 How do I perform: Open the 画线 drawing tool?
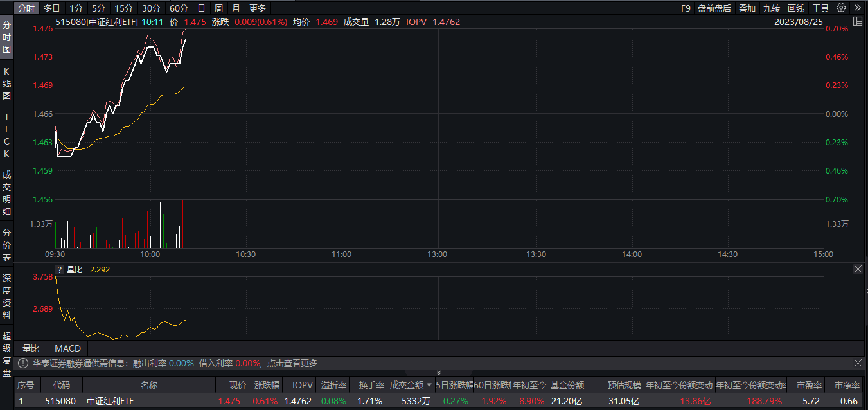[x=795, y=8]
